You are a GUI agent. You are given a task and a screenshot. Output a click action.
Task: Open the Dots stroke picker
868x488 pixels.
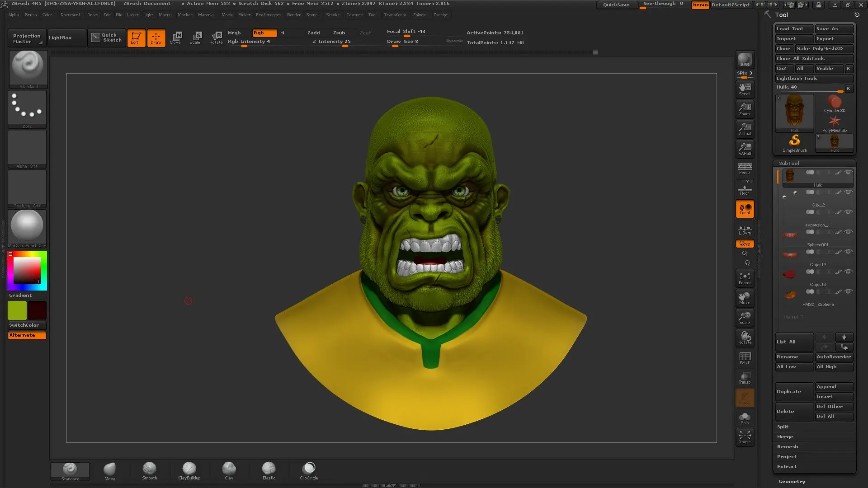[27, 109]
